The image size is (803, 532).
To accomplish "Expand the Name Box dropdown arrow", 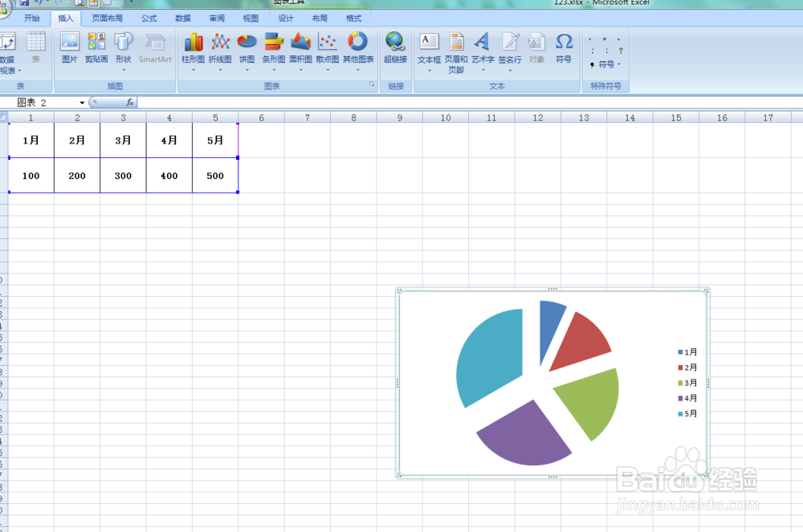I will pyautogui.click(x=82, y=103).
